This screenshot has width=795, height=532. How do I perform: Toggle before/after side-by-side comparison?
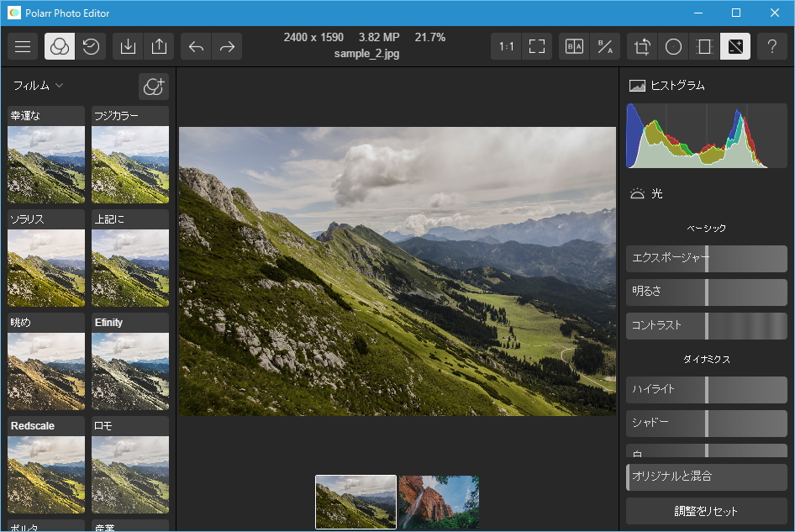coord(574,47)
